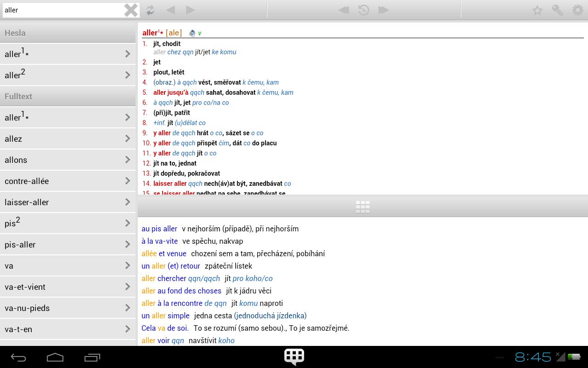588x368 pixels.
Task: Click aller à la rencontre phrase
Action: point(184,303)
